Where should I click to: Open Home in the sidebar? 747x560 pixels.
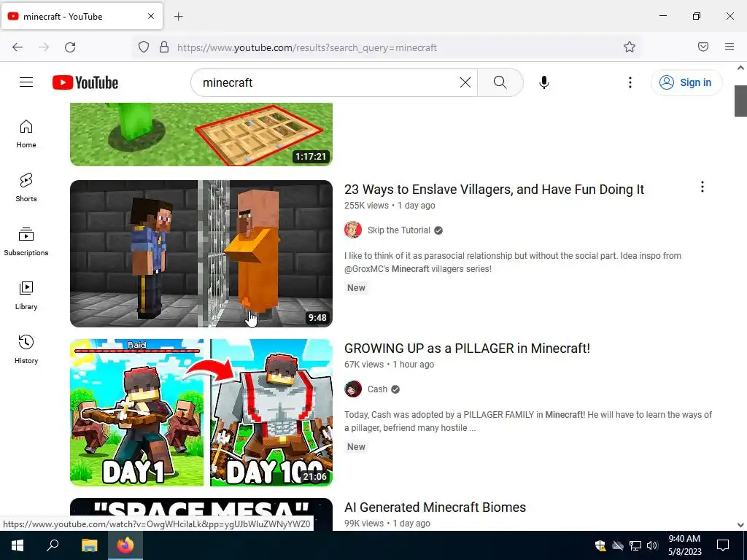(x=26, y=134)
